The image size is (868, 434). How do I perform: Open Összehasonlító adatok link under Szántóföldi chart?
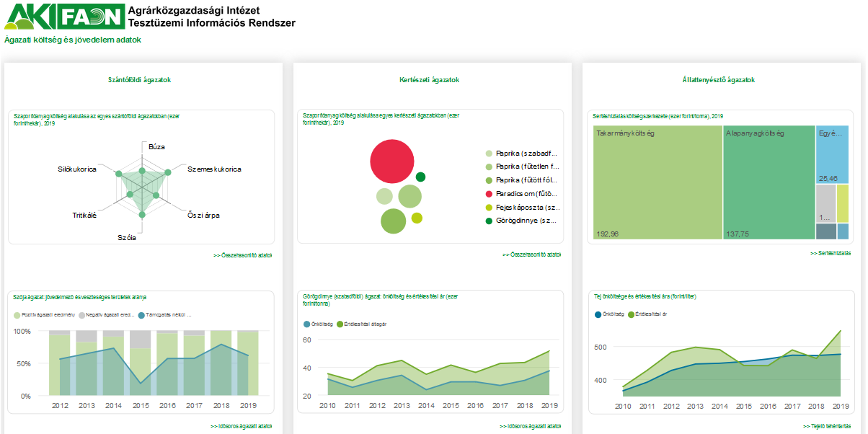point(242,255)
